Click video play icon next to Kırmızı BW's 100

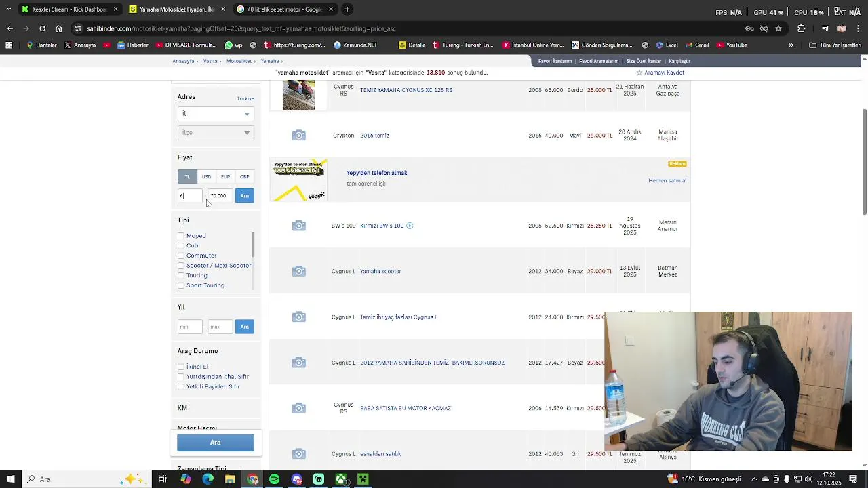pyautogui.click(x=410, y=226)
